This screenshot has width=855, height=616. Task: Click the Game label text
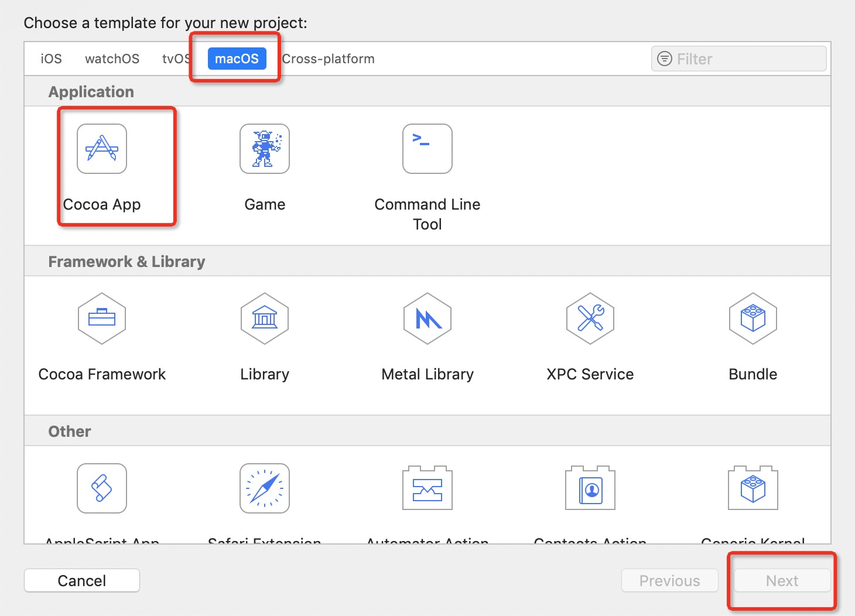point(265,204)
